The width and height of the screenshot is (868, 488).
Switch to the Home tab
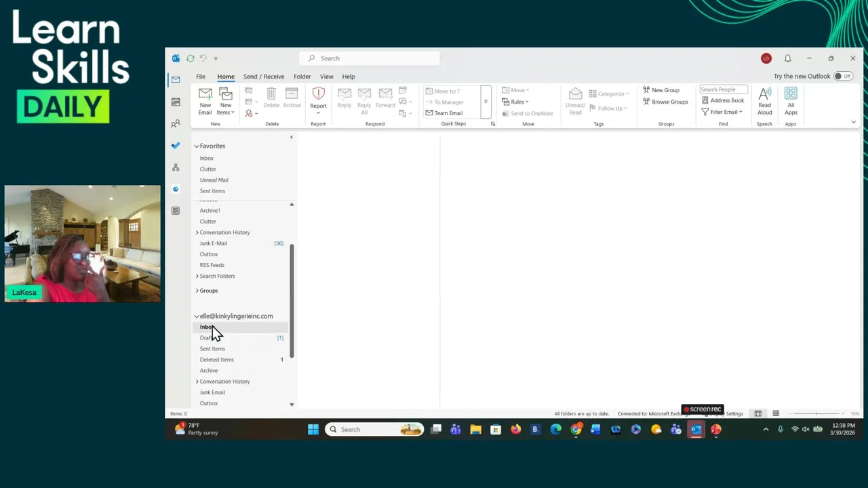226,77
